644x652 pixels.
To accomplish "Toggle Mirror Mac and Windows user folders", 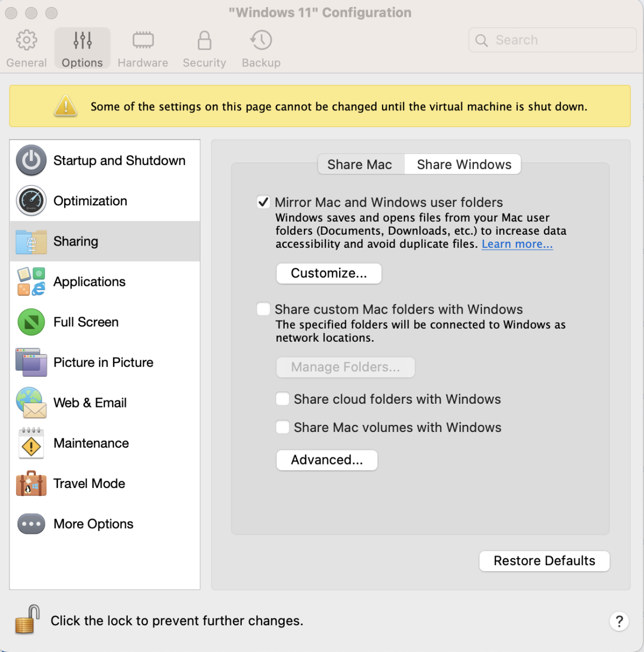I will point(264,202).
